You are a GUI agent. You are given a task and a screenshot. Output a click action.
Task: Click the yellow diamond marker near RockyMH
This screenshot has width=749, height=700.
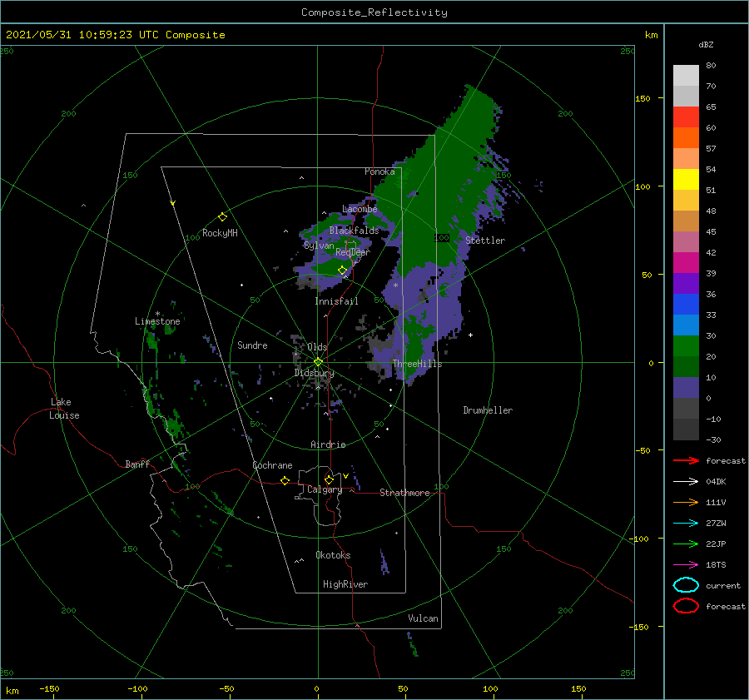[222, 217]
